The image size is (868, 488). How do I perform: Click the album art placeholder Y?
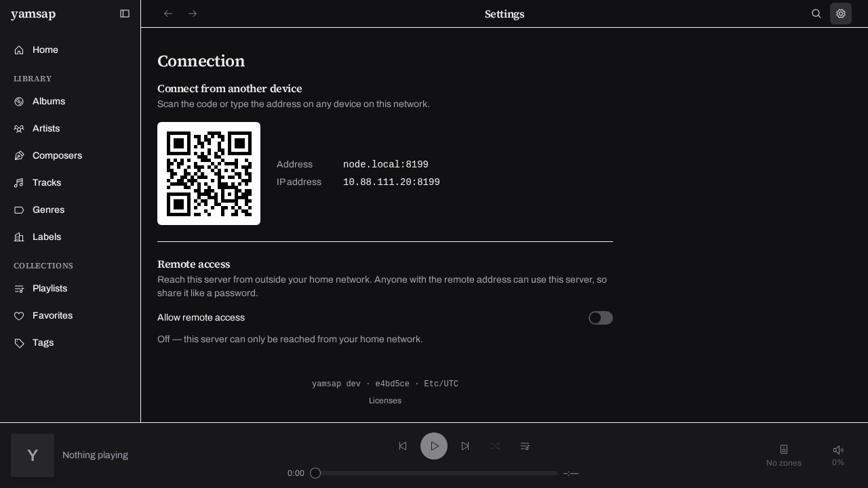tap(33, 455)
